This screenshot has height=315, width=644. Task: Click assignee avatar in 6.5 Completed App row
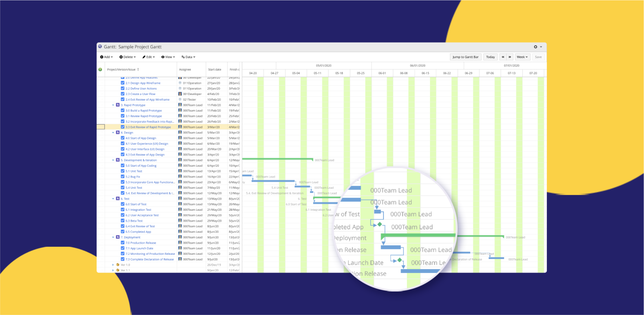pos(180,232)
